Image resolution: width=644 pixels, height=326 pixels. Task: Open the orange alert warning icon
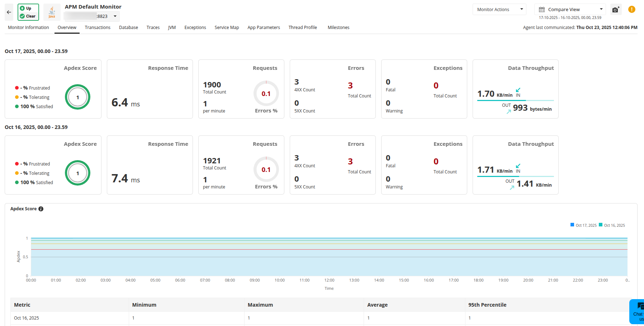tap(632, 10)
